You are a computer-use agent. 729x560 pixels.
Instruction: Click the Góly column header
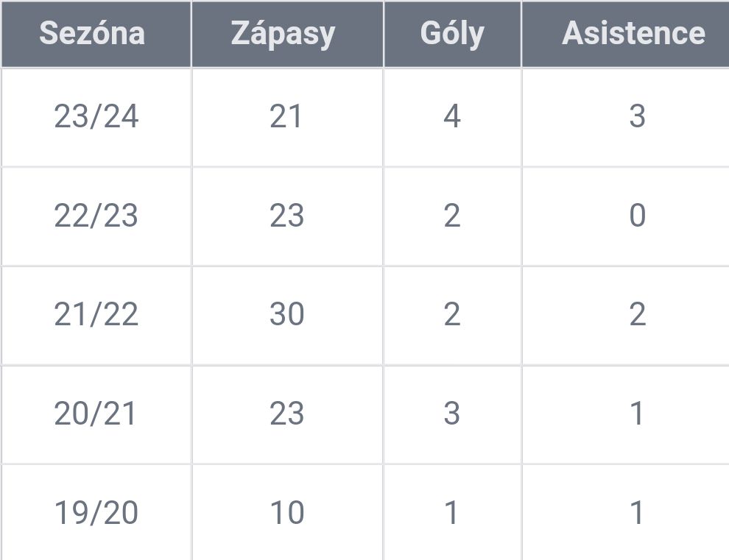(452, 33)
